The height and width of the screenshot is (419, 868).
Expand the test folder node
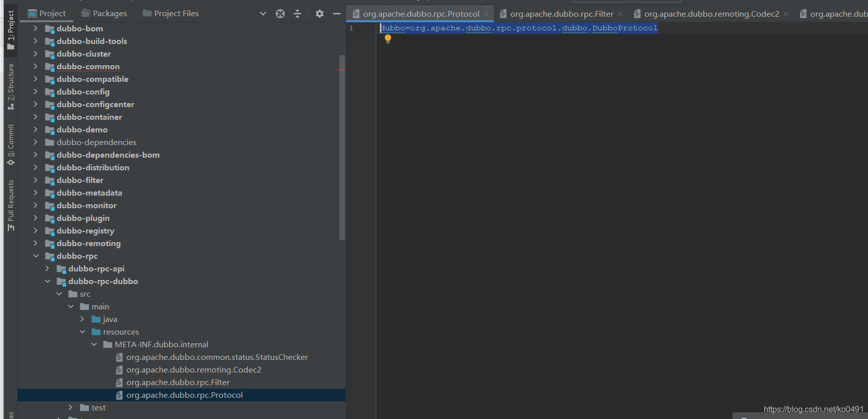click(70, 407)
